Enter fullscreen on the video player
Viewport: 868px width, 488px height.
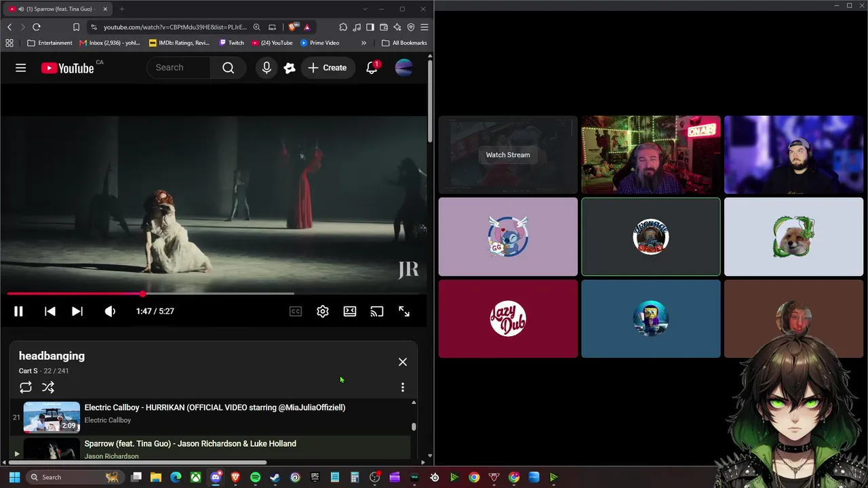tap(404, 311)
